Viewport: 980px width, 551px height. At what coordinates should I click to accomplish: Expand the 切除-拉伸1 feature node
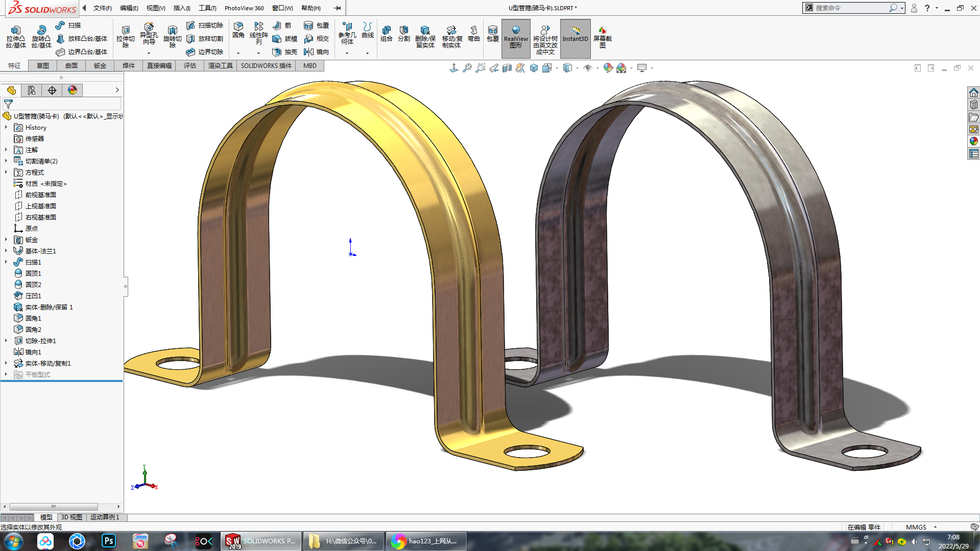point(6,341)
